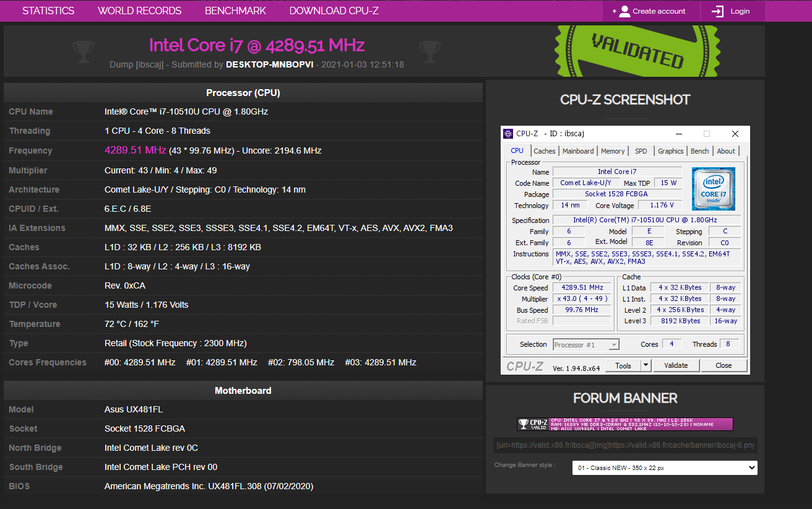Open the WORLD RECORDS page

click(x=139, y=11)
